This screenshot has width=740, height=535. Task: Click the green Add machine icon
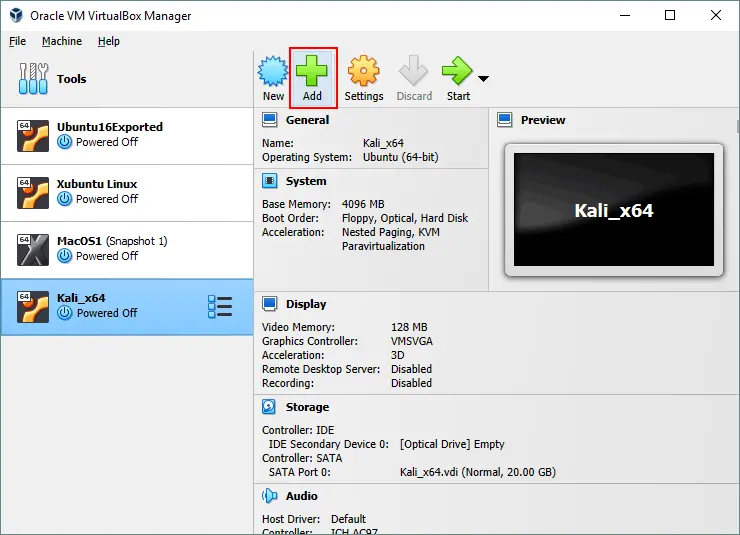311,71
